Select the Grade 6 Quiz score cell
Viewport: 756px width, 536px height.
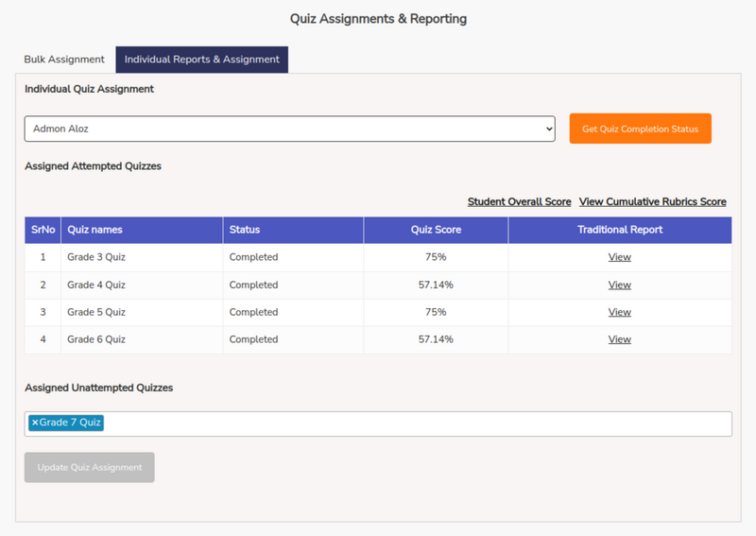click(436, 339)
